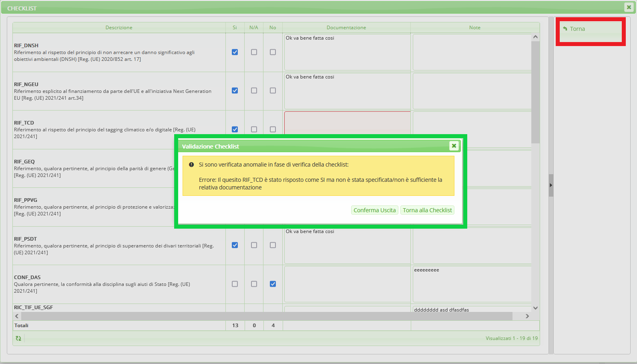
Task: Uncheck Si checkbox for RIF_DNSH
Action: (235, 52)
